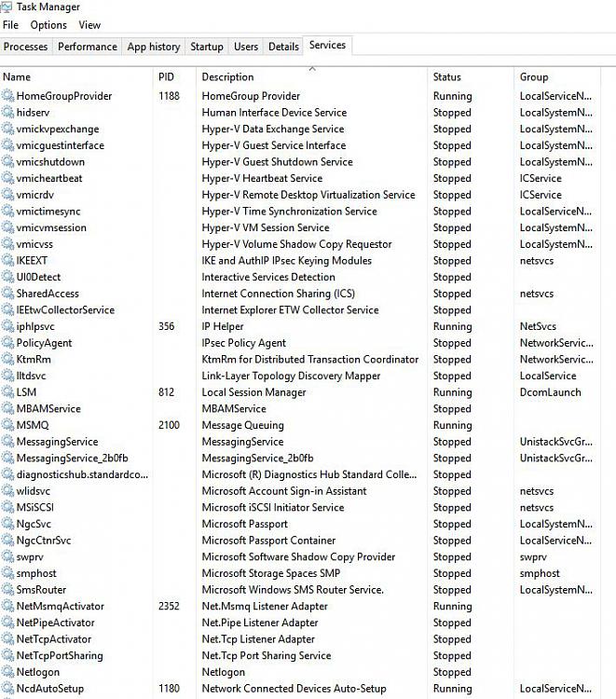Select the Services tab
The width and height of the screenshot is (616, 699).
[327, 45]
